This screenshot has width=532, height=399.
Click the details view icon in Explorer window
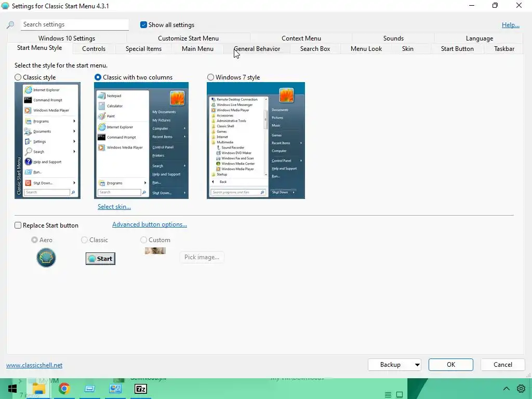388,395
